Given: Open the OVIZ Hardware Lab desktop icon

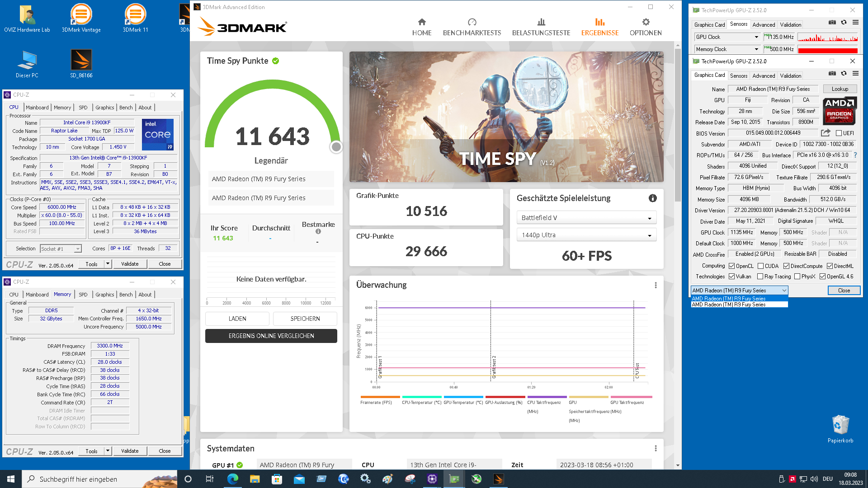Looking at the screenshot, I should 27,19.
